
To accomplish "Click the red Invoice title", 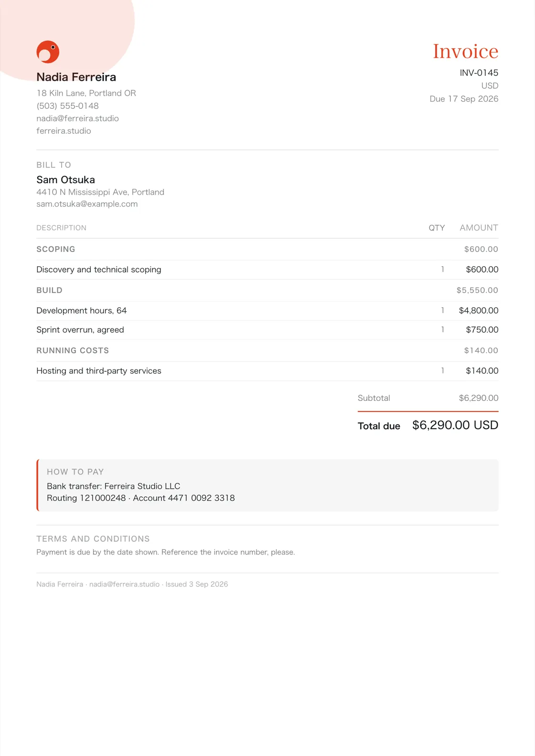I will point(465,51).
